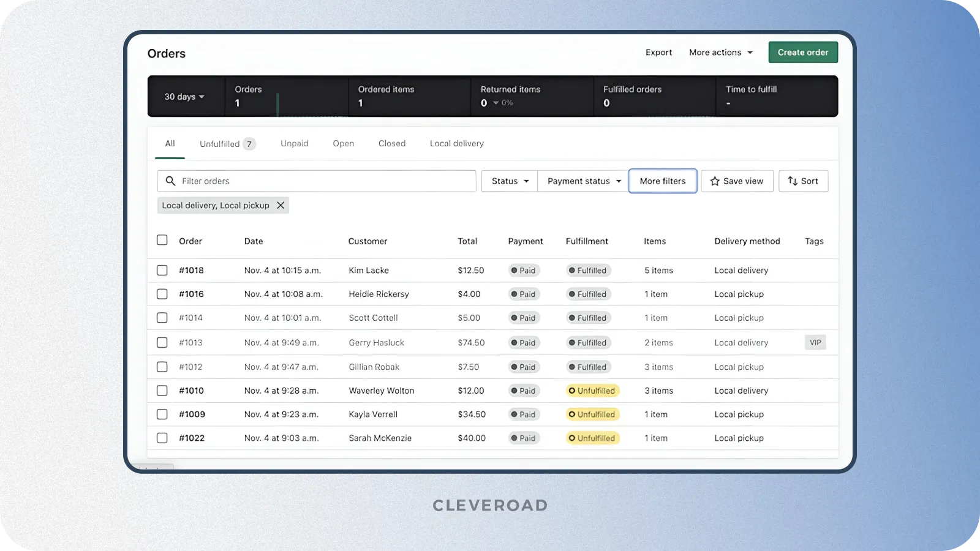Click the sort arrows icon
This screenshot has height=551, width=980.
click(793, 181)
